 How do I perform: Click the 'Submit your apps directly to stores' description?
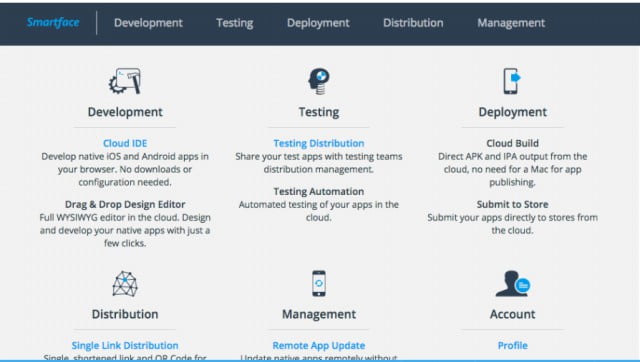[513, 224]
